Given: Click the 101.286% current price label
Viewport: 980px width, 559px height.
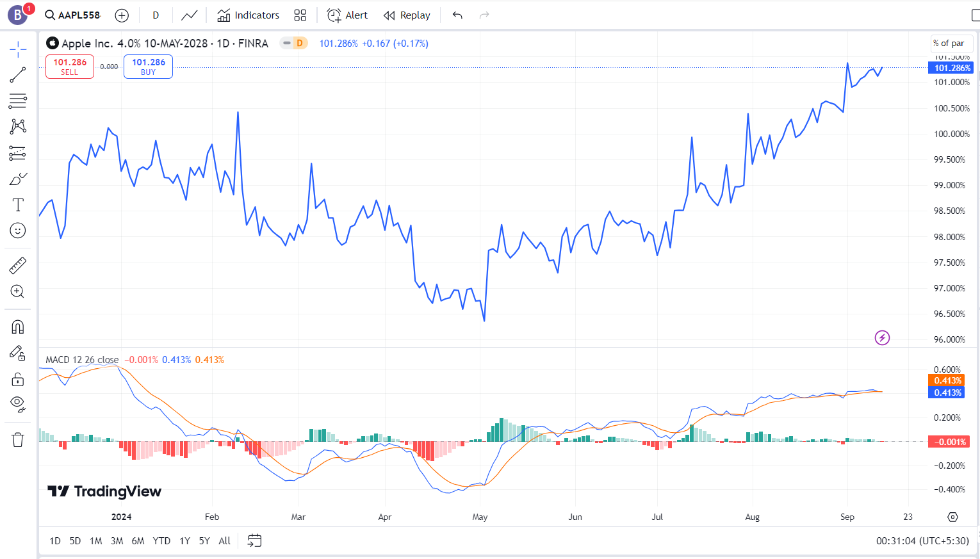Looking at the screenshot, I should coord(951,68).
